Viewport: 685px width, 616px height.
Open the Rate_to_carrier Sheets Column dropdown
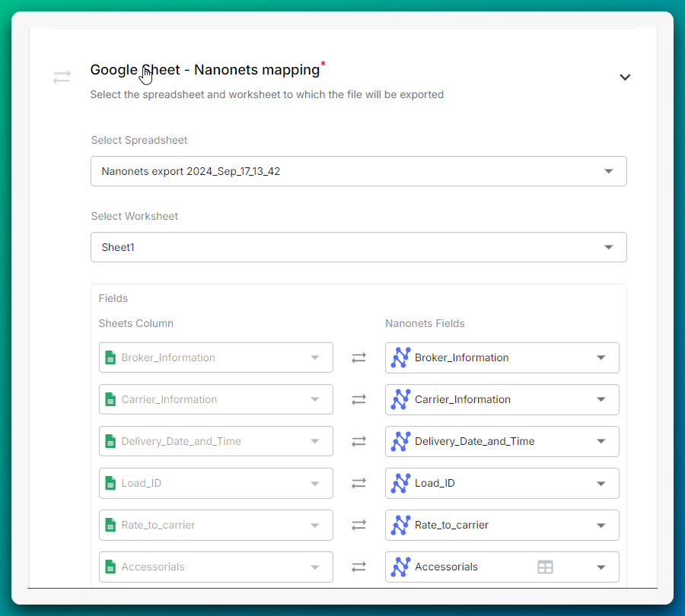(216, 525)
